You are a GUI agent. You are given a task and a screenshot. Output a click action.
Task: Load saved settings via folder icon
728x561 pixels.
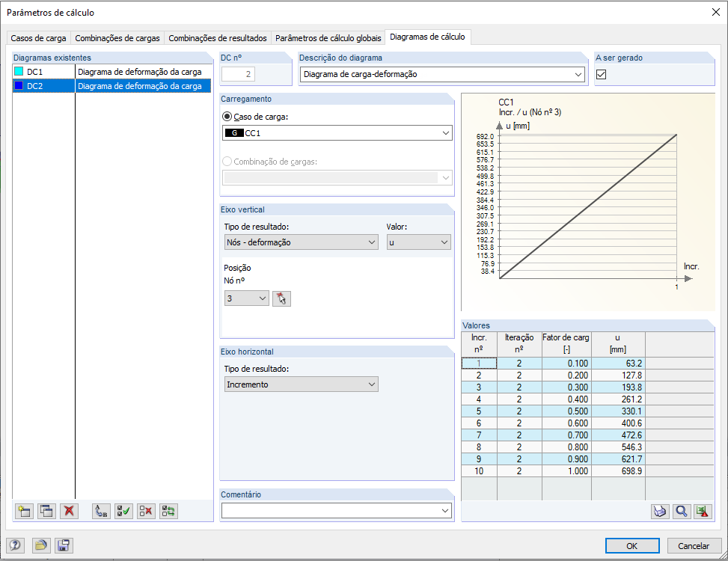[x=41, y=545]
